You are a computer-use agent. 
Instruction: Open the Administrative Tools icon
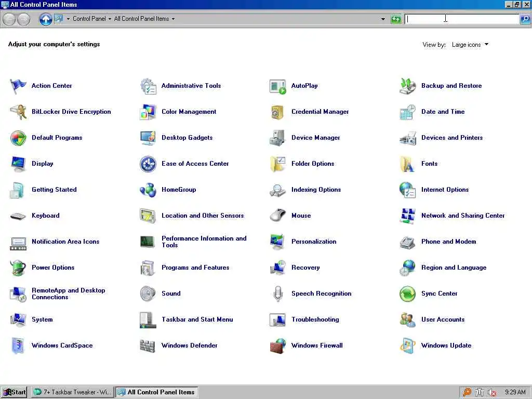148,86
